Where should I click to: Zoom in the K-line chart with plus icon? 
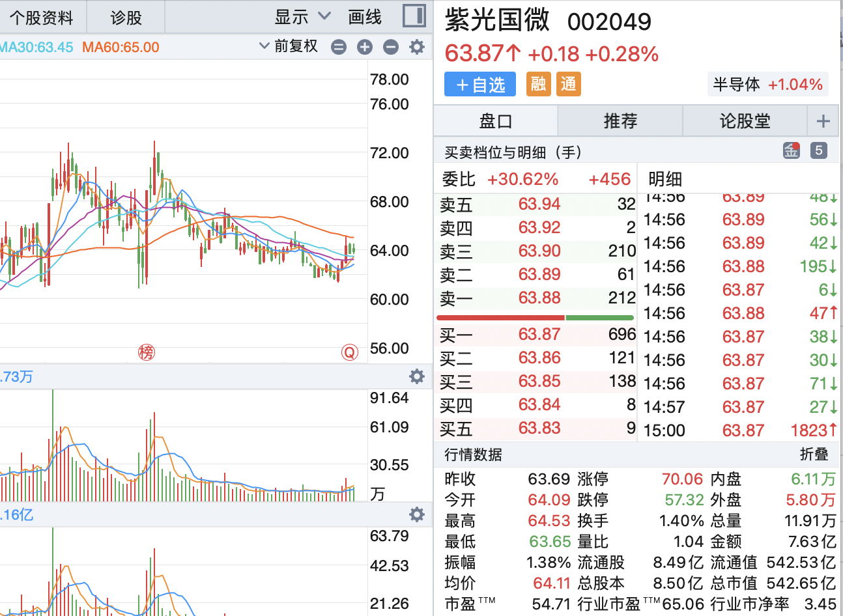click(365, 47)
